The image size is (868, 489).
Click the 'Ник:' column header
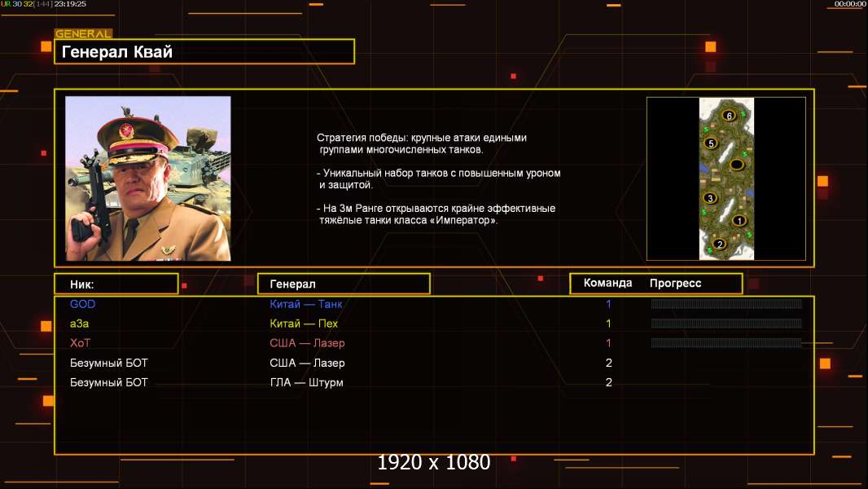coord(116,284)
